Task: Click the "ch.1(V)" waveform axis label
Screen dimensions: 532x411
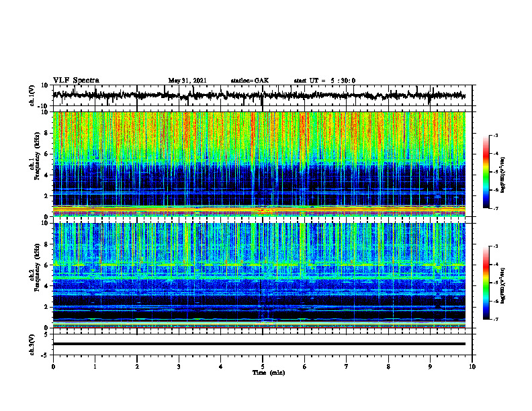Action: tap(32, 95)
